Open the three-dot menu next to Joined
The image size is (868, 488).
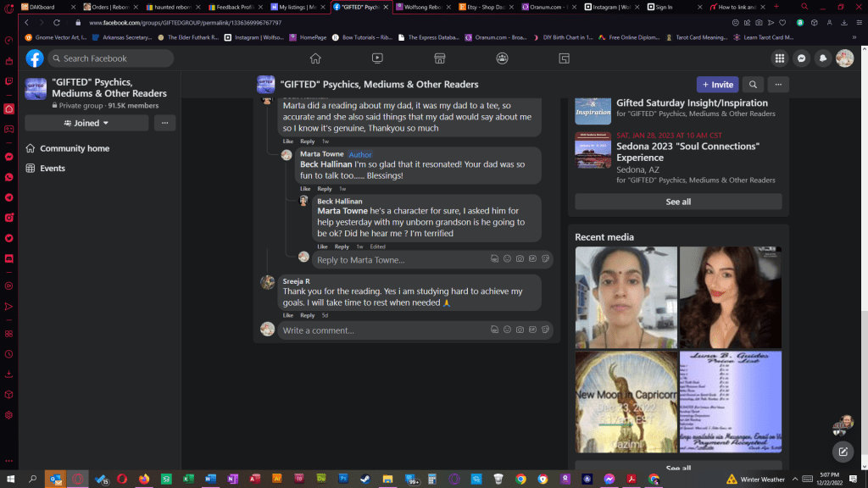pos(164,123)
